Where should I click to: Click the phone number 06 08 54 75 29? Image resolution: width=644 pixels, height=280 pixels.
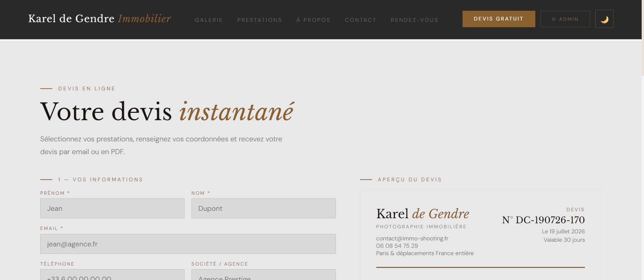tap(397, 246)
